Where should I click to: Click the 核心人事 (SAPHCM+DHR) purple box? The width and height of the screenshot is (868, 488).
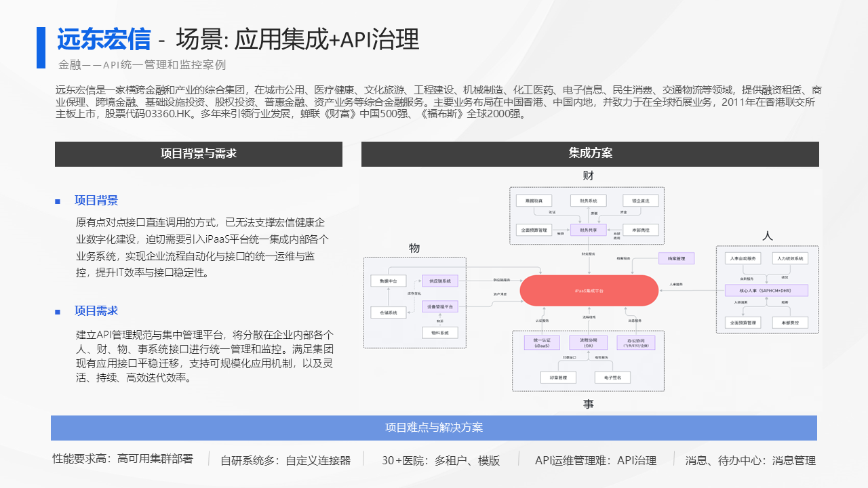(x=767, y=290)
